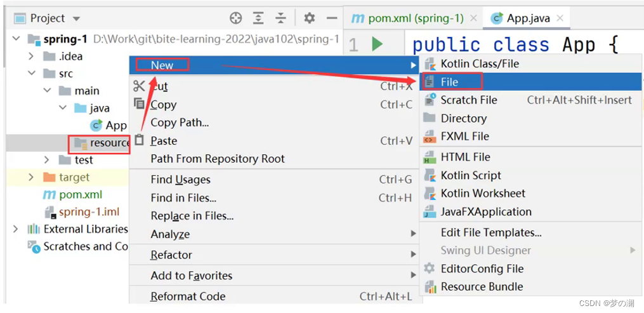644x313 pixels.
Task: Click the JavaFXApplication icon
Action: (430, 211)
